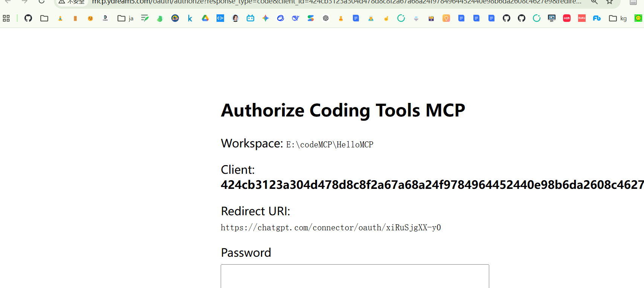Click the client ID starting with 424cb3123a
This screenshot has width=644, height=288.
pos(432,185)
